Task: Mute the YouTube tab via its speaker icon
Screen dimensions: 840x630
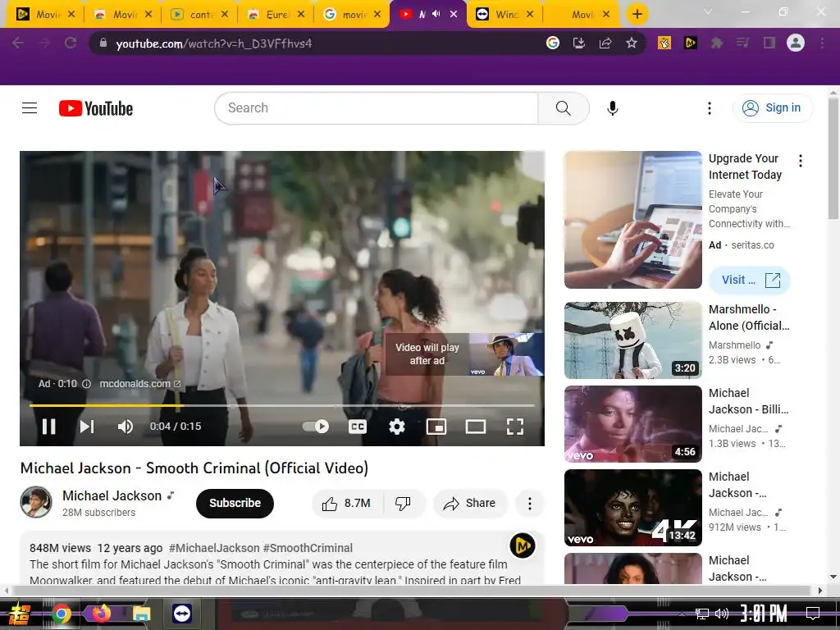Action: [x=436, y=14]
